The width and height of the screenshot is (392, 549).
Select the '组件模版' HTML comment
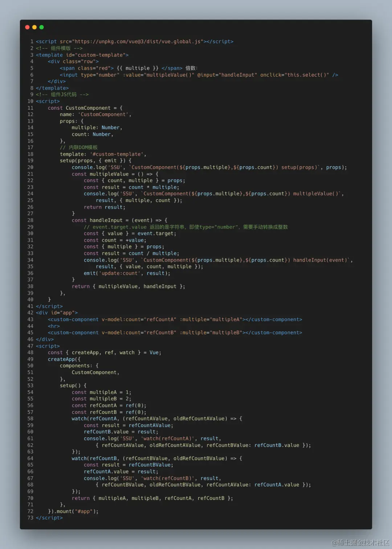[x=59, y=48]
